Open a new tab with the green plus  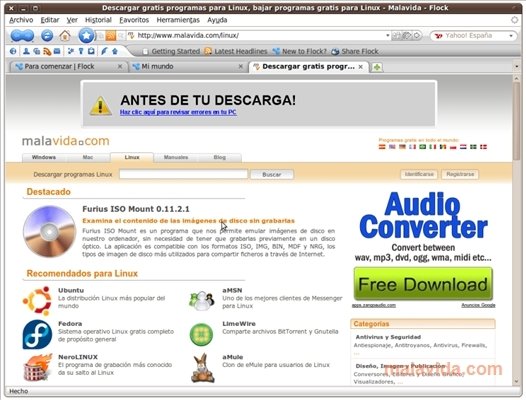pos(377,67)
